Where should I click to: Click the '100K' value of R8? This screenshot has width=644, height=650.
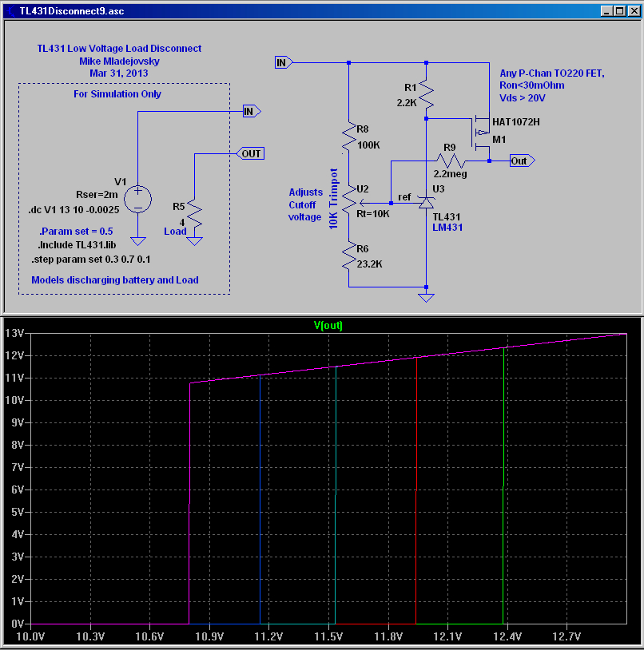pos(368,145)
